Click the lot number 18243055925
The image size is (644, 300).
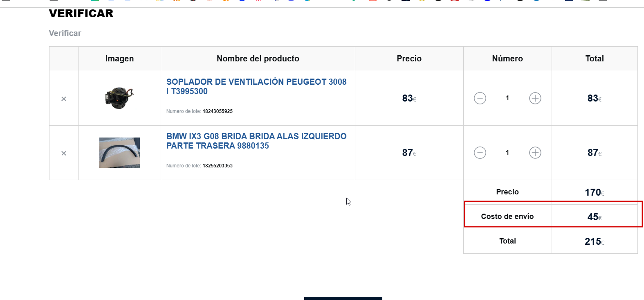point(218,111)
